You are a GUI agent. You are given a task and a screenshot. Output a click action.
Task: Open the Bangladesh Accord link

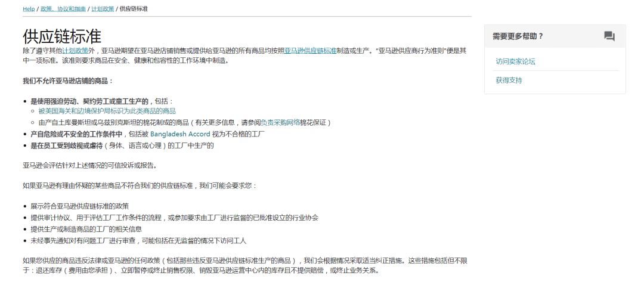(x=180, y=134)
